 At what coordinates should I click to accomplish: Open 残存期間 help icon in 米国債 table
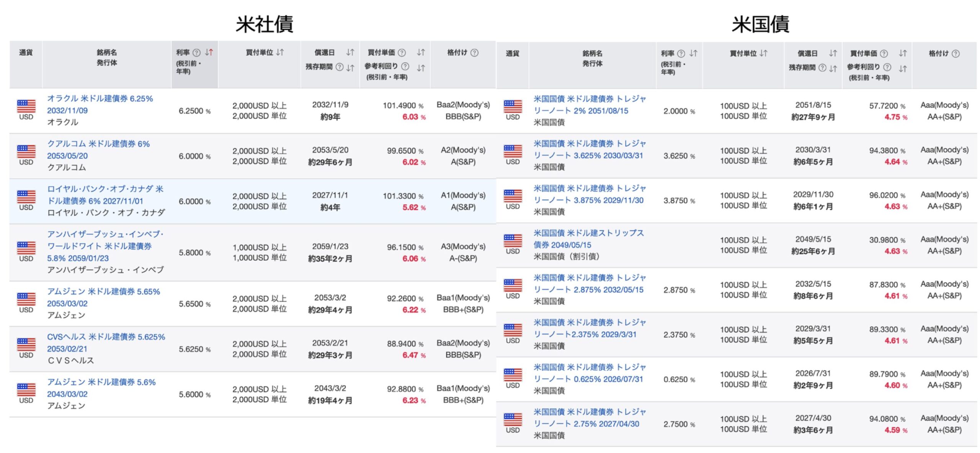pos(822,68)
